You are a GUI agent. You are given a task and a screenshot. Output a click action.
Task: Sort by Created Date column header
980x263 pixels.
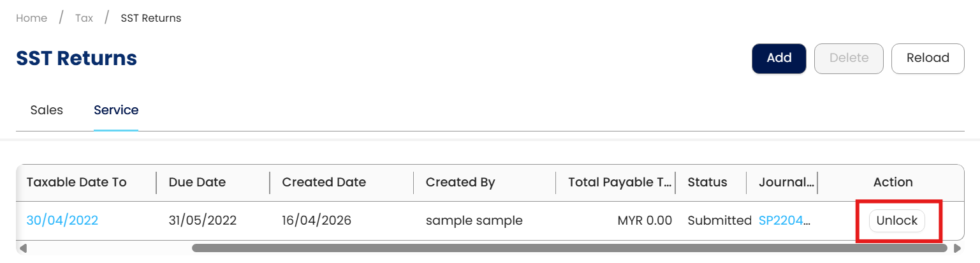coord(324,182)
